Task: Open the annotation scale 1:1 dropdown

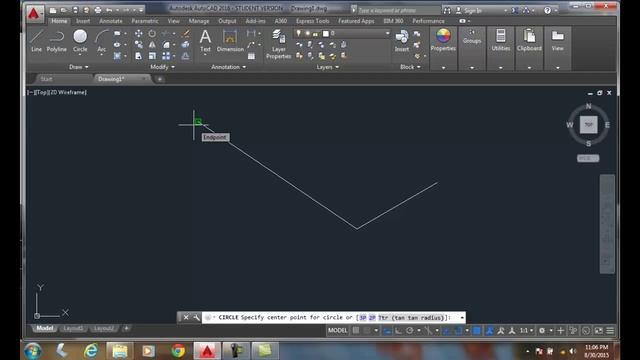Action: [526, 331]
